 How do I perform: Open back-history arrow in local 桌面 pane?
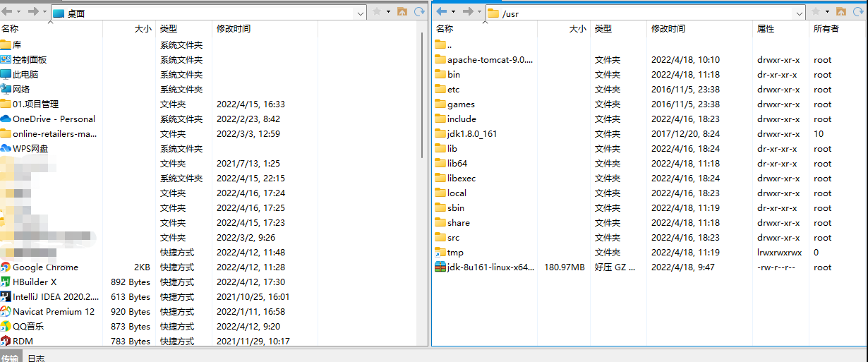(x=19, y=12)
